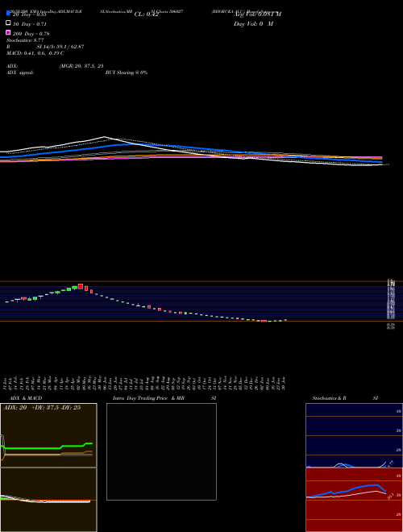Click the 'Day Vol: 0 M' label

pyautogui.click(x=253, y=23)
